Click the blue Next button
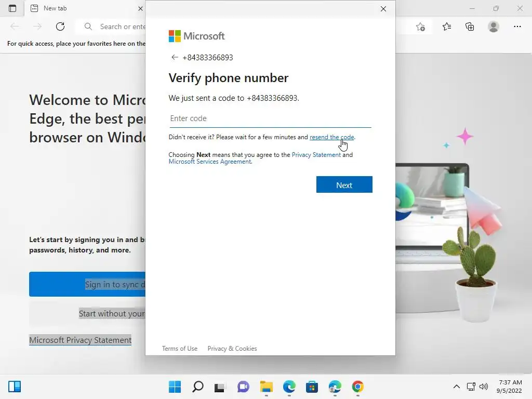 pos(344,184)
